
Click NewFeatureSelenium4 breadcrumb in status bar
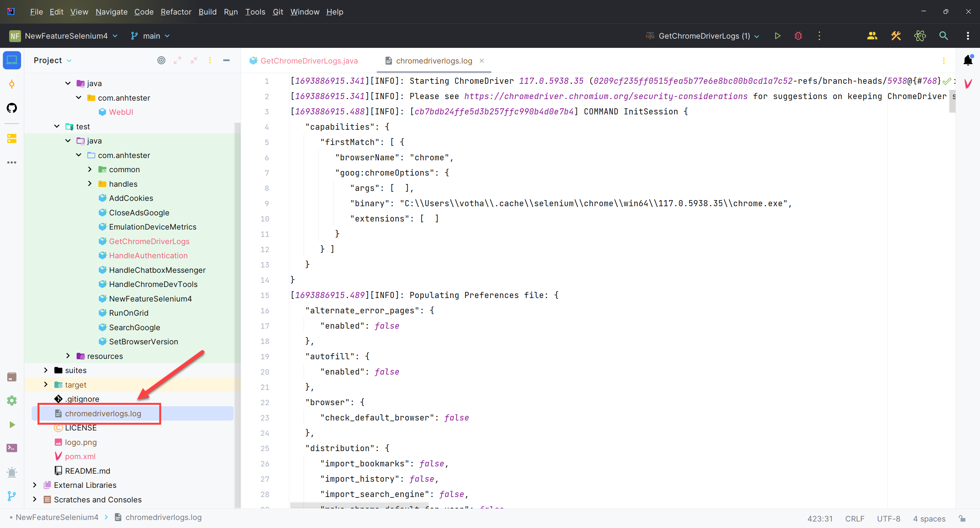tap(57, 517)
